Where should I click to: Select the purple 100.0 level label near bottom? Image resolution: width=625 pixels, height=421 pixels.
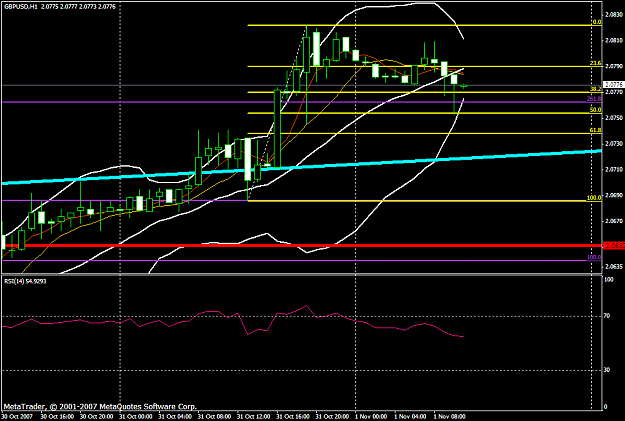point(594,257)
